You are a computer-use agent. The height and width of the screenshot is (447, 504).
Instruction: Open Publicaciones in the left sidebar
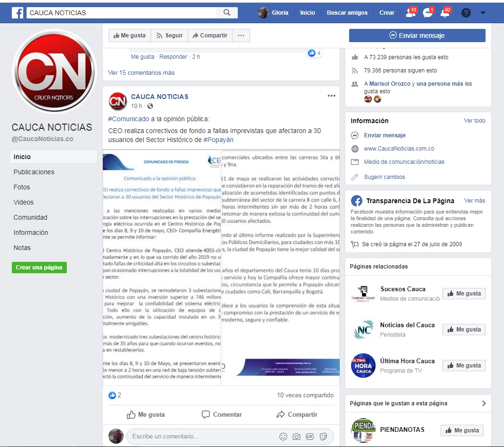coord(34,172)
